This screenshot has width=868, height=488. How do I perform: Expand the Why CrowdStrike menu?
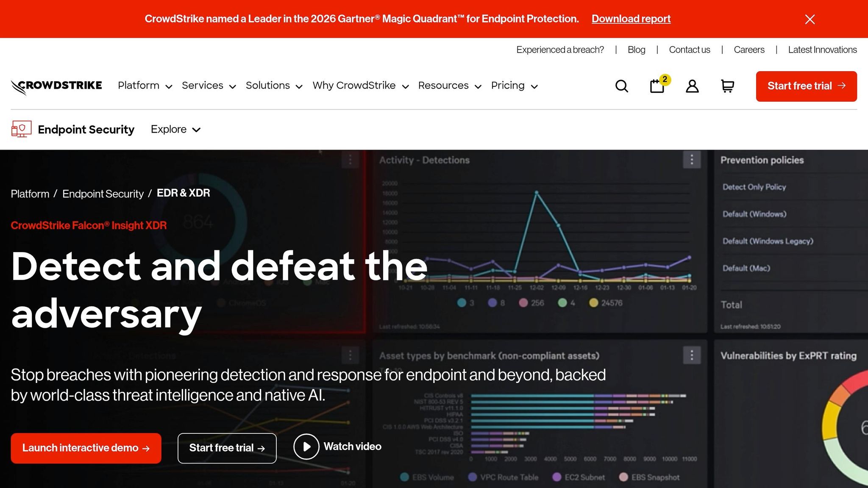361,86
